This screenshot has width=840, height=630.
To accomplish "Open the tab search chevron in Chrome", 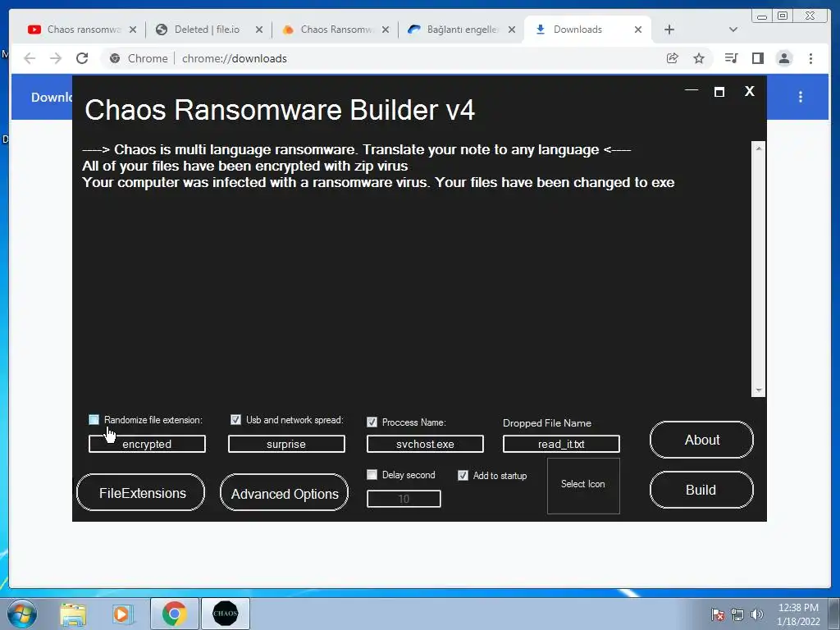I will (x=733, y=30).
